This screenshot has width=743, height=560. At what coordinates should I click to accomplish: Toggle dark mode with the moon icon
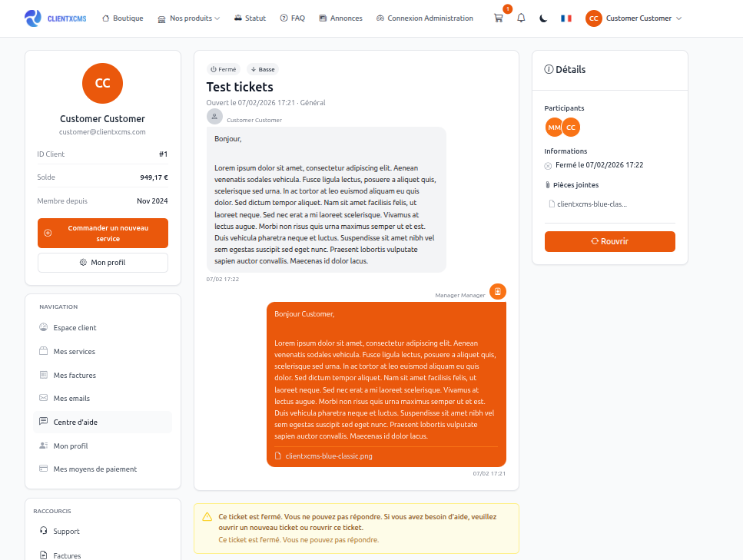[543, 17]
